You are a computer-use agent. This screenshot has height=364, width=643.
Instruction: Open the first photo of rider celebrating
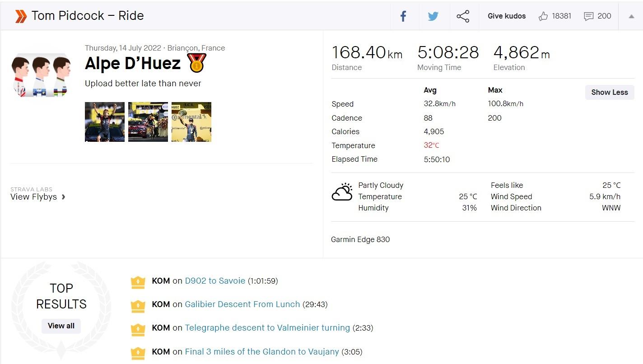(x=105, y=122)
